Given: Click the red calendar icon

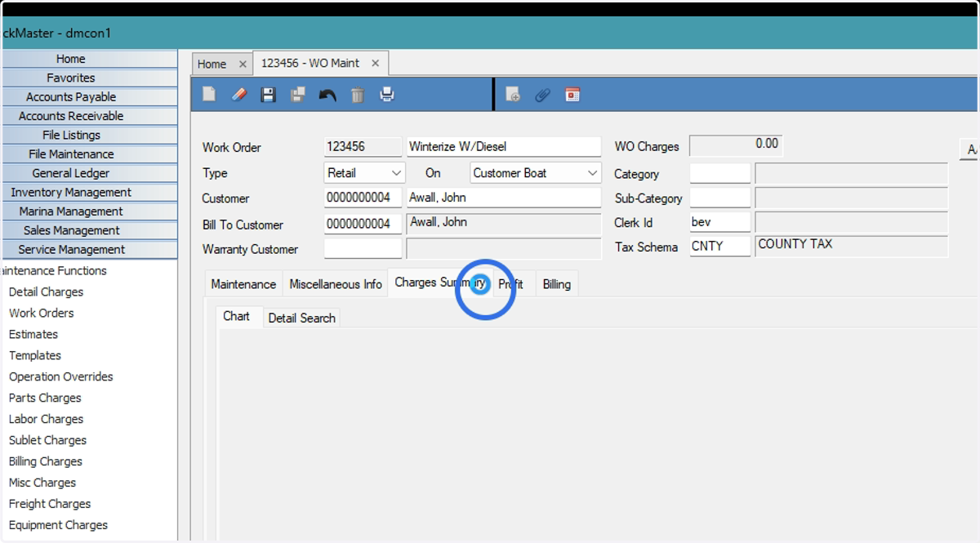Looking at the screenshot, I should pyautogui.click(x=572, y=95).
